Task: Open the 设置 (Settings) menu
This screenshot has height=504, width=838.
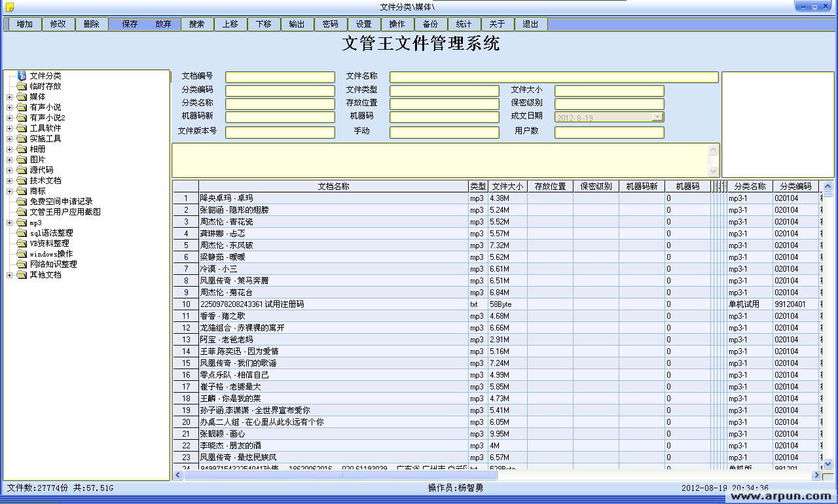Action: tap(364, 24)
